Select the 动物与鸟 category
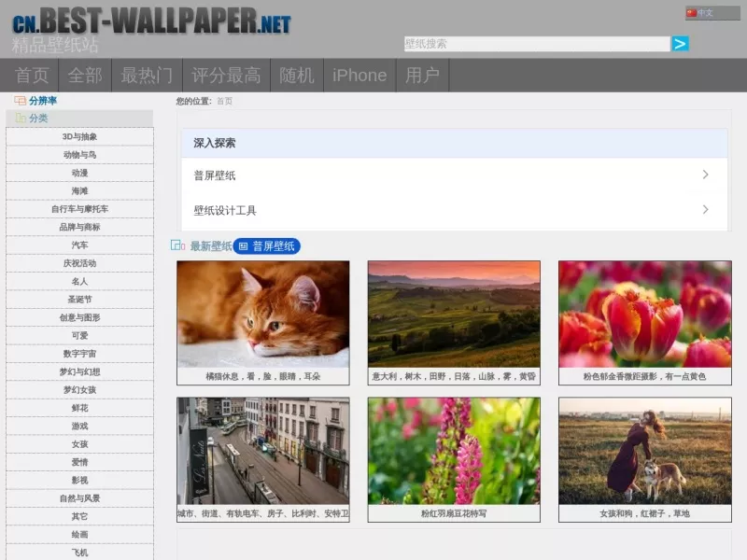This screenshot has width=747, height=560. [79, 155]
